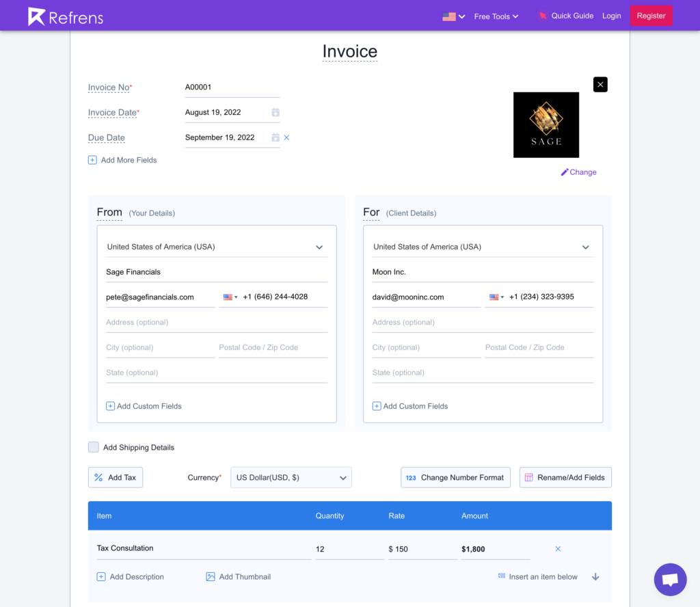The height and width of the screenshot is (607, 700).
Task: Click the SAGE logo thumbnail
Action: coord(546,124)
